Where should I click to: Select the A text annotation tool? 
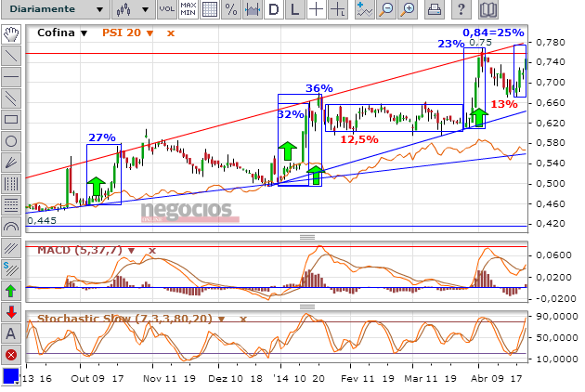(x=11, y=333)
